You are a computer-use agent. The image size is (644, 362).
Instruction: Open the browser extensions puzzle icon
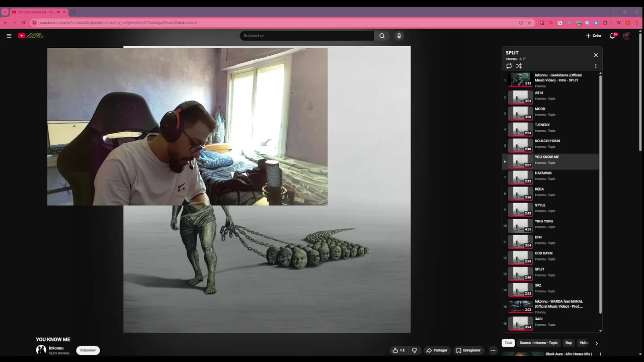[605, 23]
